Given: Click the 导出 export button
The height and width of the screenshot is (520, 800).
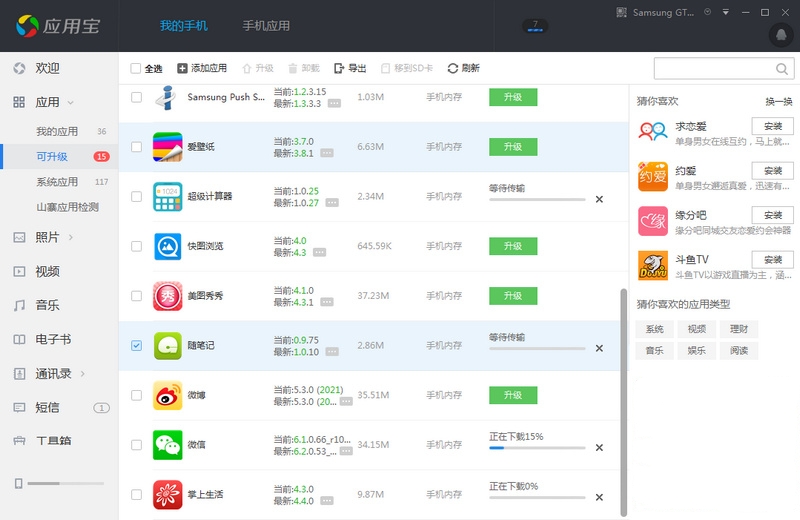Looking at the screenshot, I should click(350, 68).
